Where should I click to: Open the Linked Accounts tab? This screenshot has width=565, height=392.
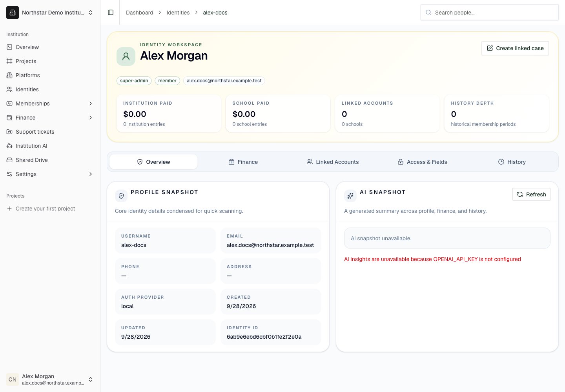pos(333,162)
